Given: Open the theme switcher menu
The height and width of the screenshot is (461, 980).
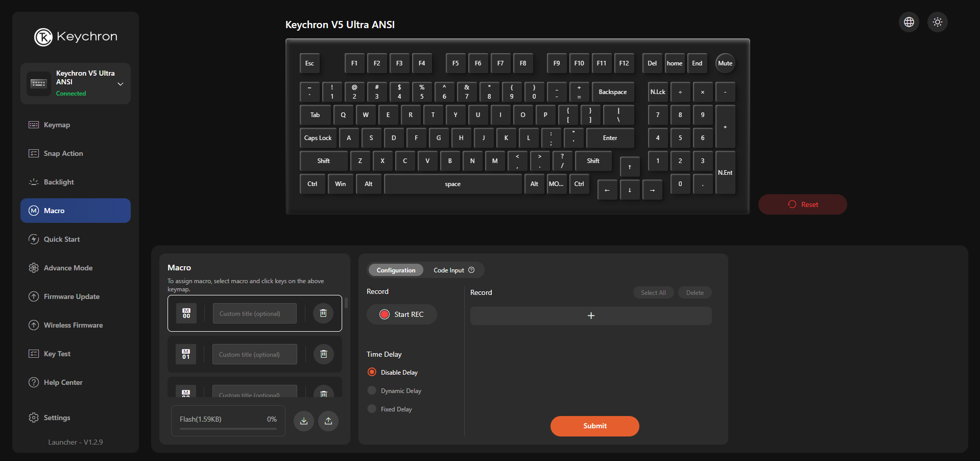Looking at the screenshot, I should pyautogui.click(x=937, y=21).
